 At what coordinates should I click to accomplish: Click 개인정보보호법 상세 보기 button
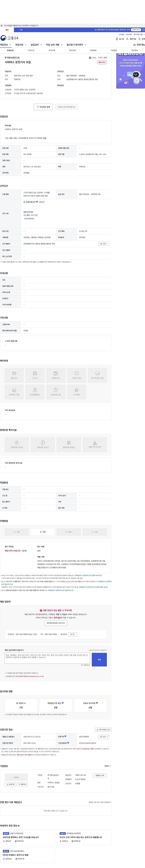coord(56,623)
